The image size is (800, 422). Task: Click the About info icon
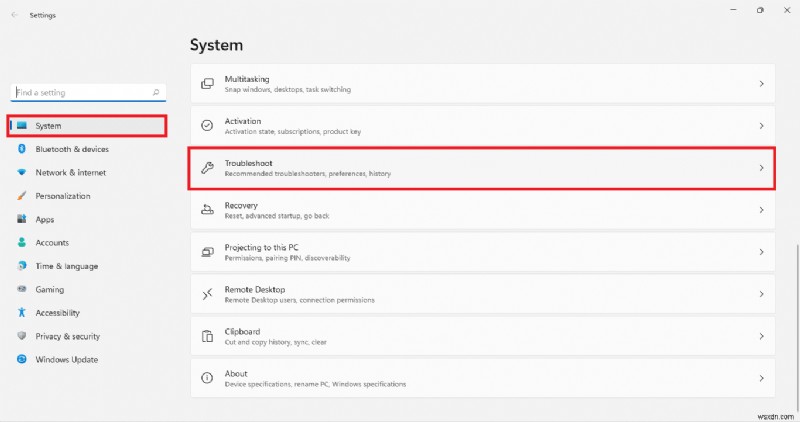coord(207,378)
